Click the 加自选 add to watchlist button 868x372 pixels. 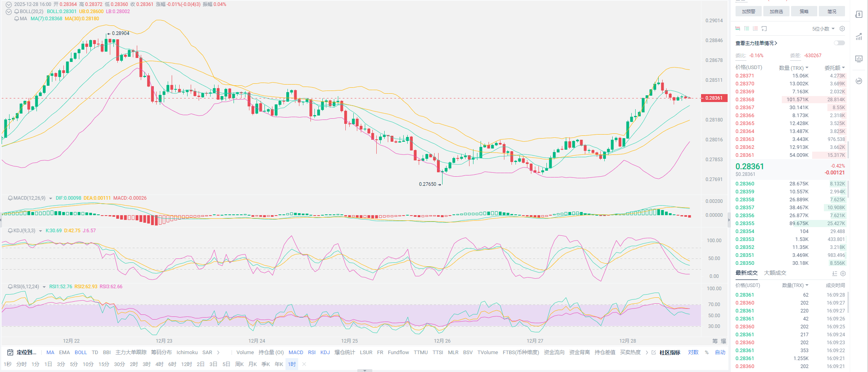(x=776, y=12)
